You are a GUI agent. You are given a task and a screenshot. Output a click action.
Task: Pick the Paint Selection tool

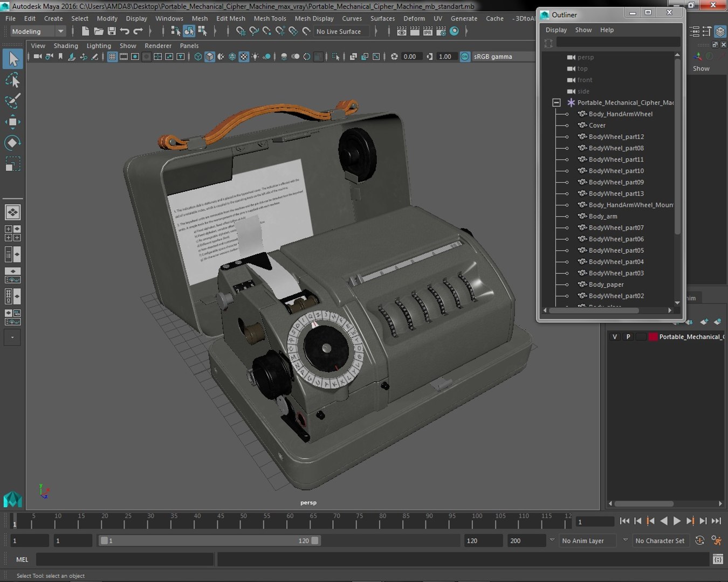(12, 101)
